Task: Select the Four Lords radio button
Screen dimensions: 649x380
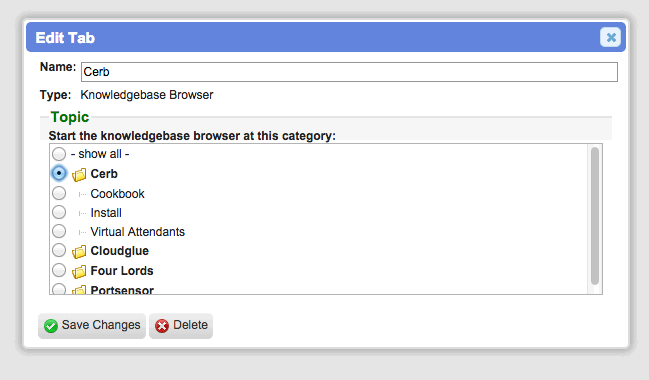Action: 59,270
